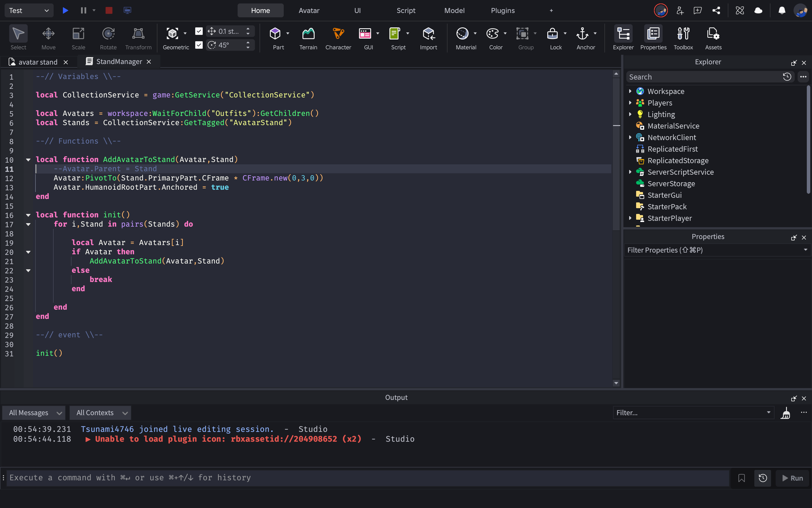Pause the running simulation

pos(83,10)
